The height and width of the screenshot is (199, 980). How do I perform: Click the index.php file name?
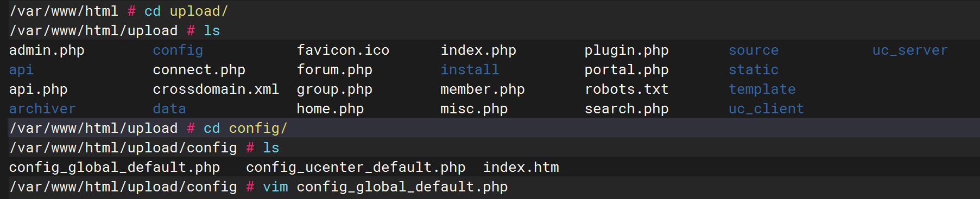click(x=478, y=50)
